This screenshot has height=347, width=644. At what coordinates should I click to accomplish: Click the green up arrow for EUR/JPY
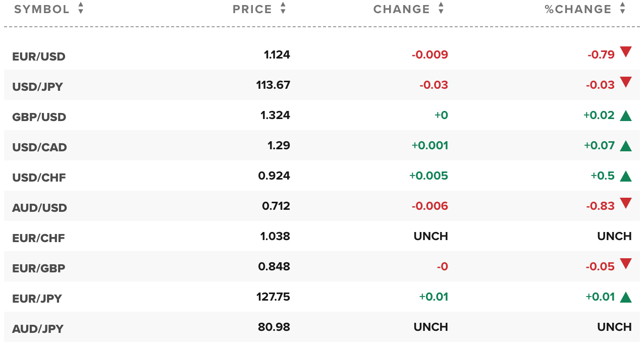point(626,297)
